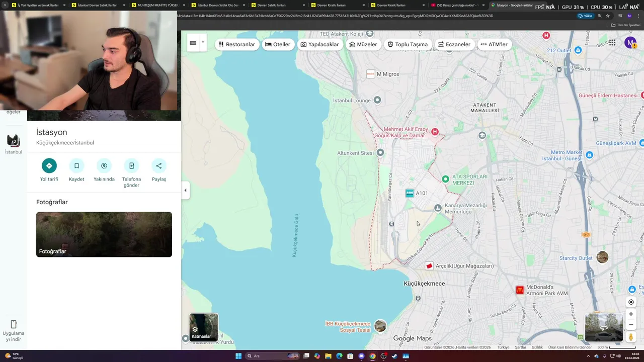Select the Arçelik store marker
The image size is (644, 362).
pyautogui.click(x=429, y=266)
